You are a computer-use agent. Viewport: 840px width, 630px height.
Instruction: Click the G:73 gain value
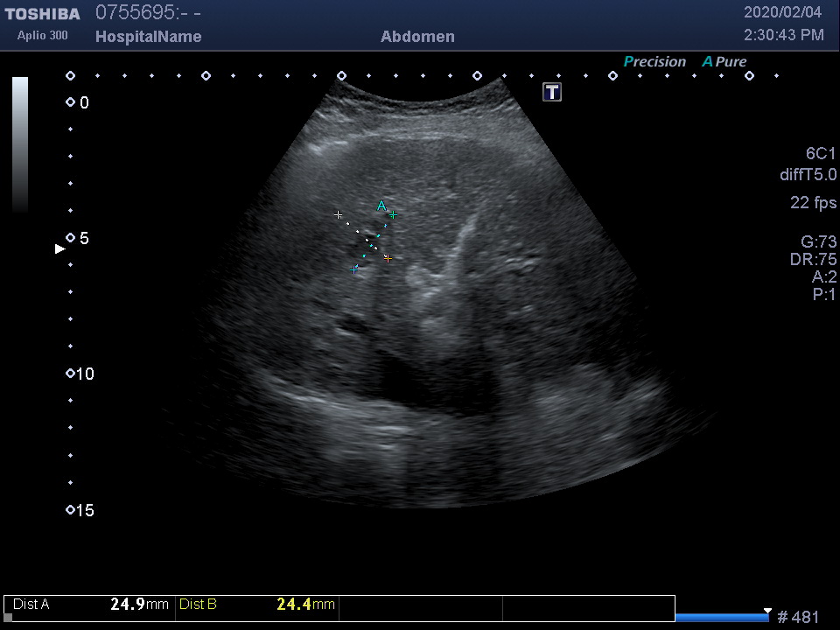[819, 242]
